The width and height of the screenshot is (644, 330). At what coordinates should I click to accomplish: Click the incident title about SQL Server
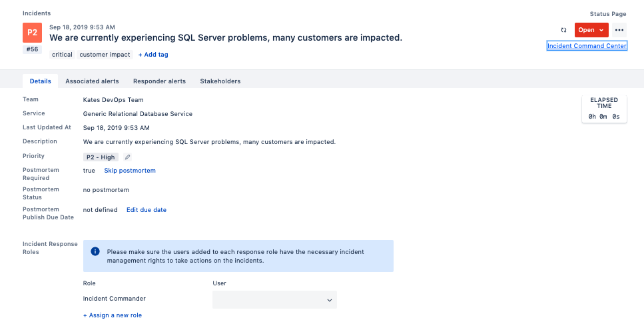click(x=226, y=38)
